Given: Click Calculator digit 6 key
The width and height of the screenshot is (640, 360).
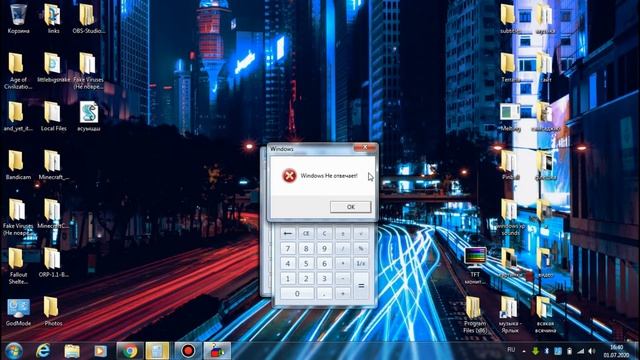Looking at the screenshot, I should coord(324,264).
